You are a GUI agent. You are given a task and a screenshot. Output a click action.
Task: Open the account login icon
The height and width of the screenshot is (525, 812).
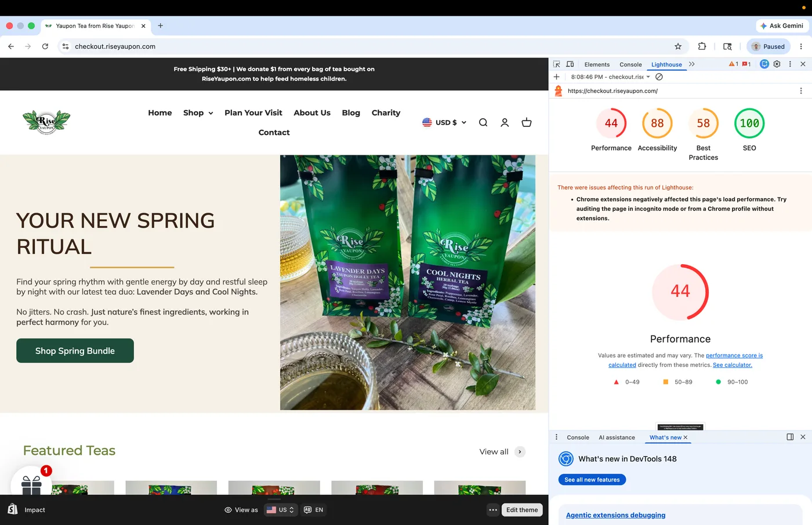(x=505, y=122)
